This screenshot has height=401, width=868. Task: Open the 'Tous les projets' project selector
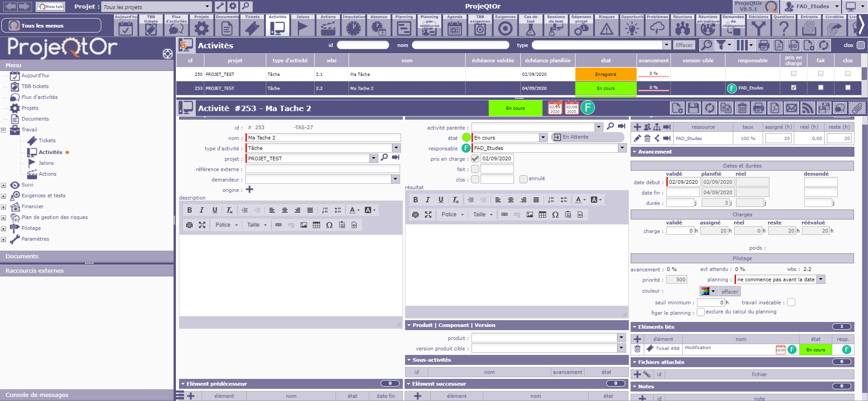click(156, 7)
